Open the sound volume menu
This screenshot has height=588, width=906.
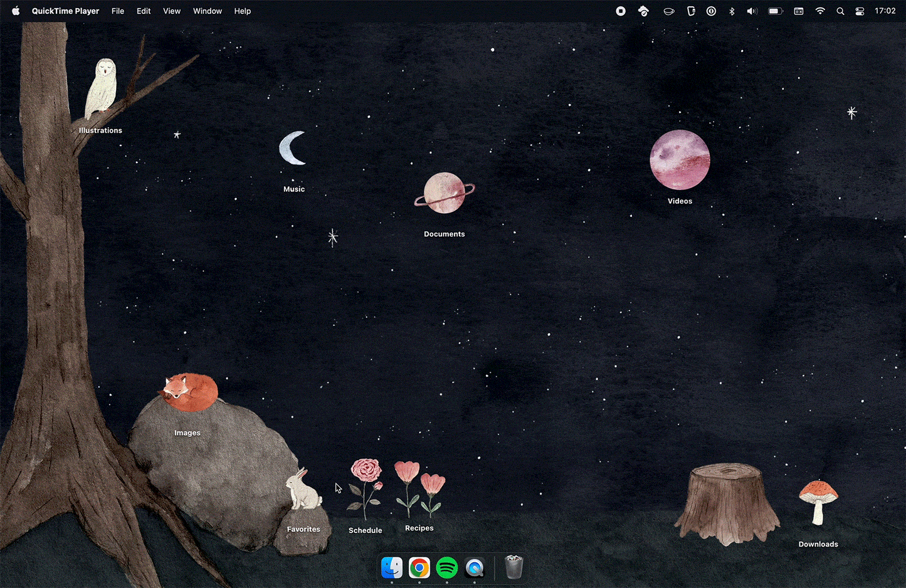752,11
